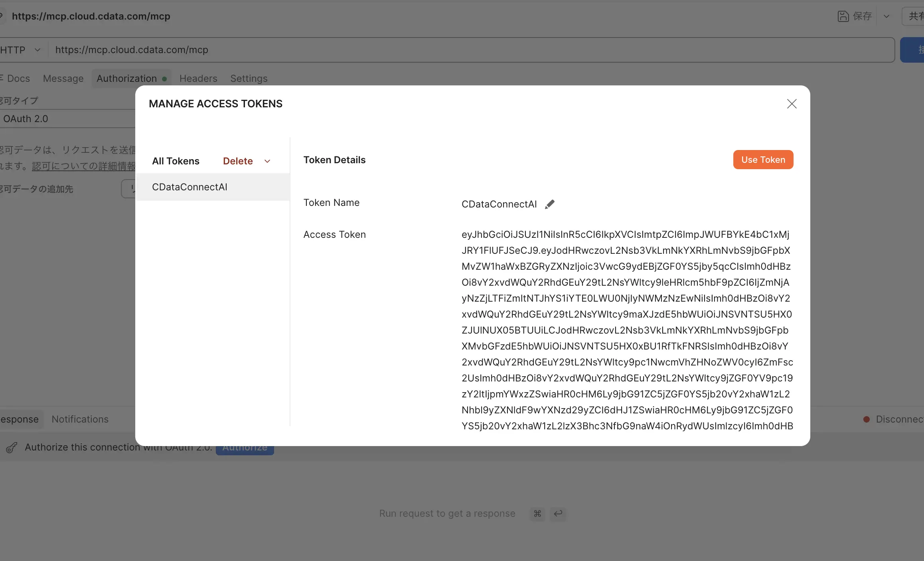Click the key icon beside Authorize message
This screenshot has height=561, width=924.
tap(12, 448)
